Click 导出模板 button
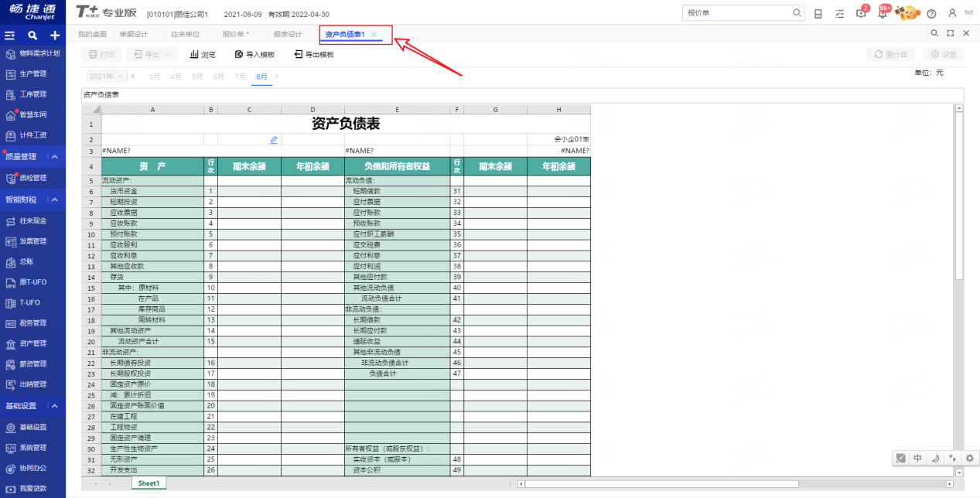This screenshot has width=980, height=498. coord(314,55)
